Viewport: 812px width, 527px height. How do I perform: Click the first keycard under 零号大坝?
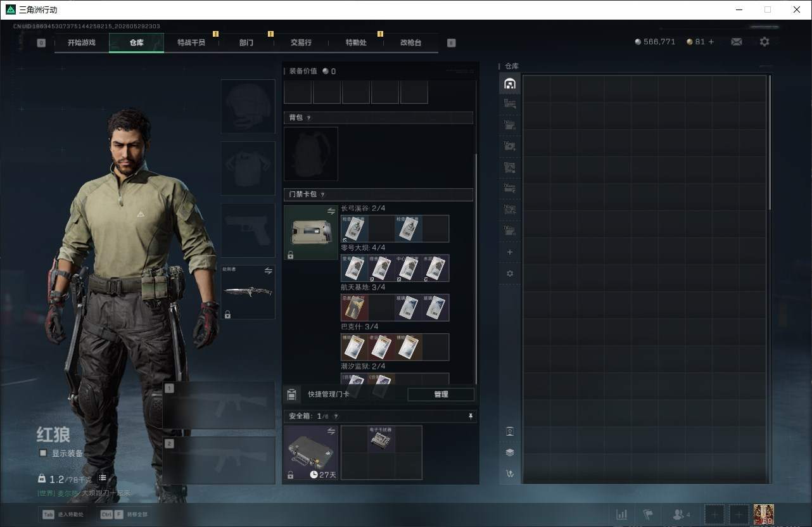click(x=355, y=268)
